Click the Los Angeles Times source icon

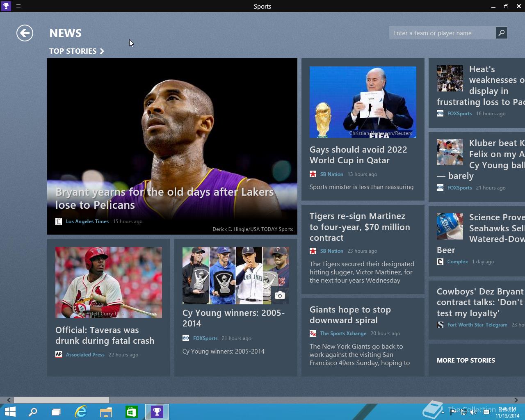59,221
